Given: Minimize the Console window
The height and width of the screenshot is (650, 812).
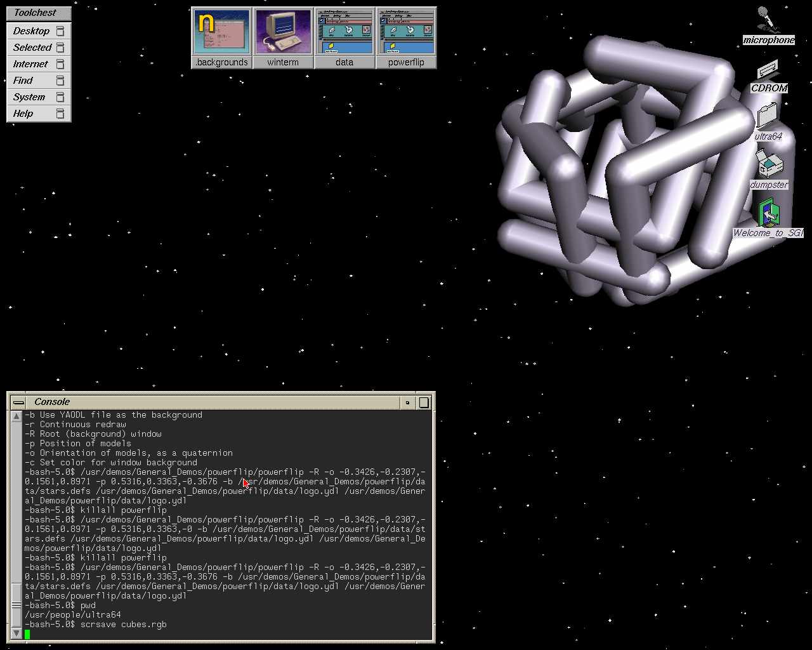Looking at the screenshot, I should pyautogui.click(x=407, y=402).
